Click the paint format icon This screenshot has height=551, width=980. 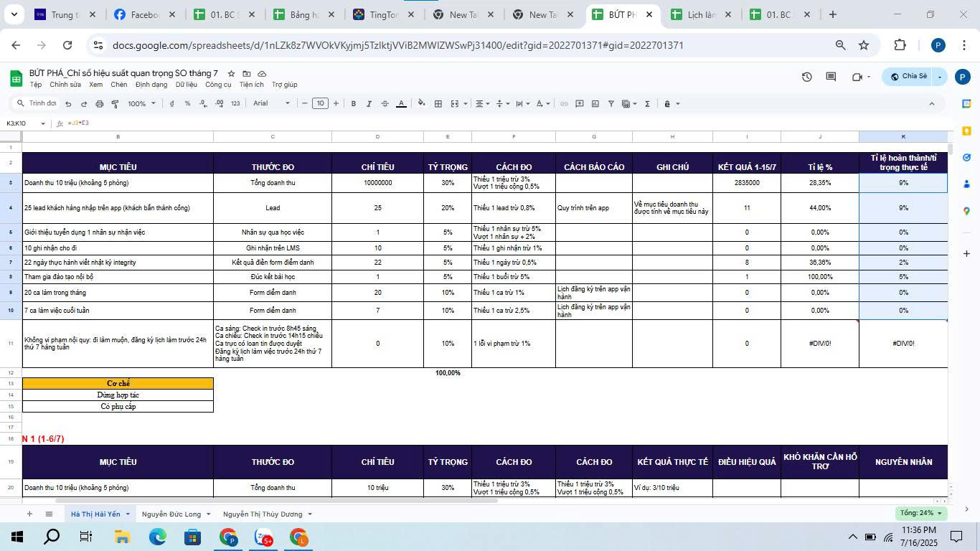[115, 104]
